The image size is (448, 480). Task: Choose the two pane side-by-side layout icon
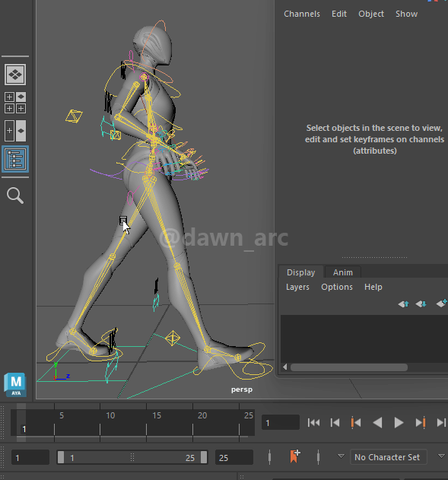click(15, 131)
